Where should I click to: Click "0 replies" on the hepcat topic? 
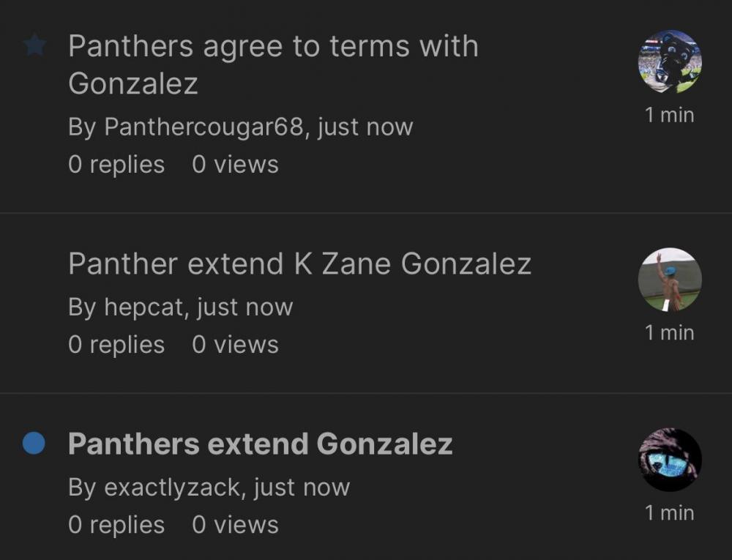click(116, 344)
